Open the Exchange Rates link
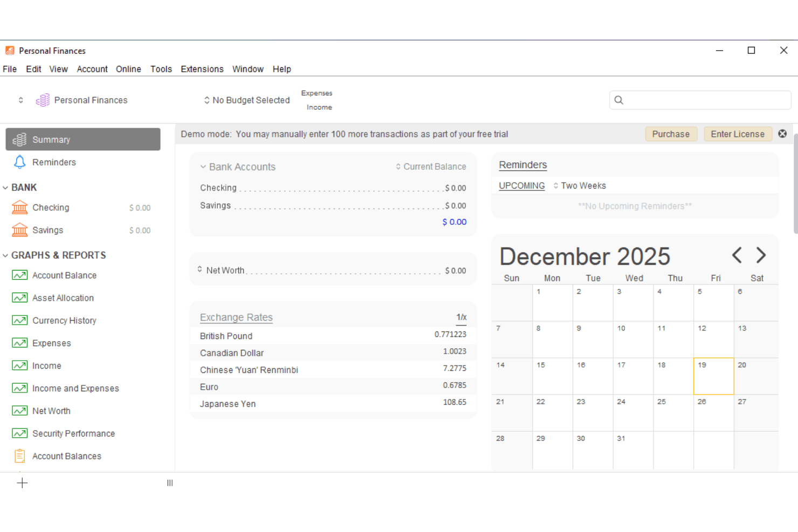The image size is (798, 532). [x=236, y=317]
